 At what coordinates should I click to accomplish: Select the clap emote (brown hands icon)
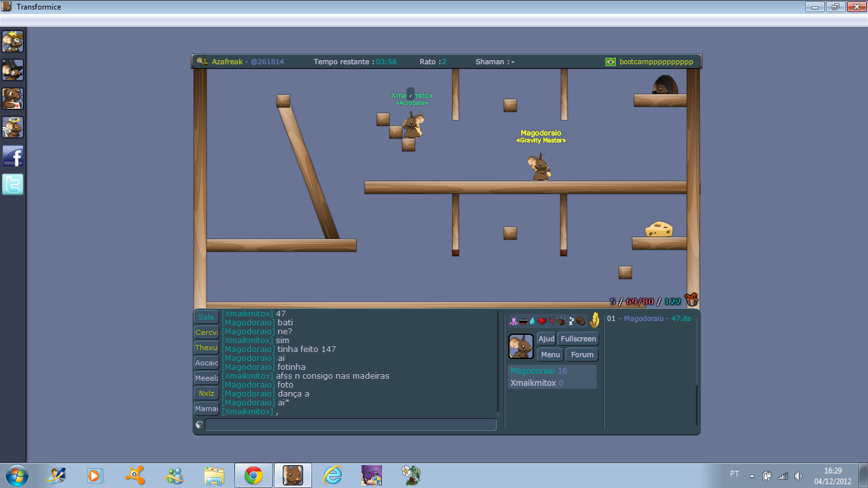pos(561,321)
